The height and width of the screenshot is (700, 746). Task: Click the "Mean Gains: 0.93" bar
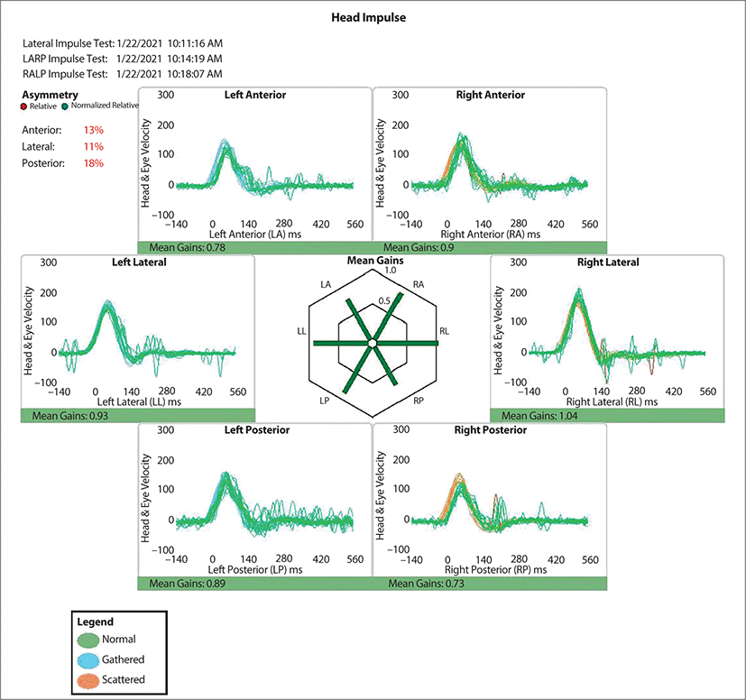(x=138, y=416)
